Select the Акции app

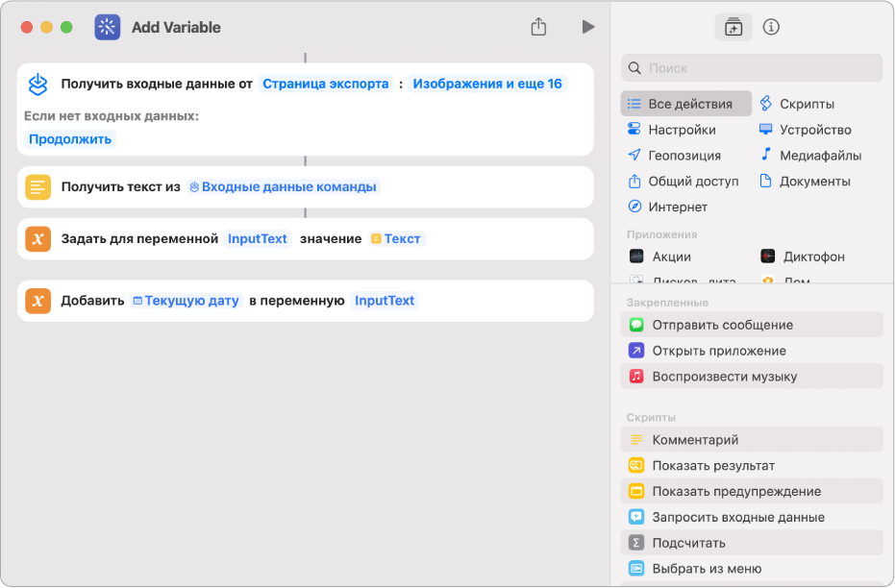coord(659,257)
